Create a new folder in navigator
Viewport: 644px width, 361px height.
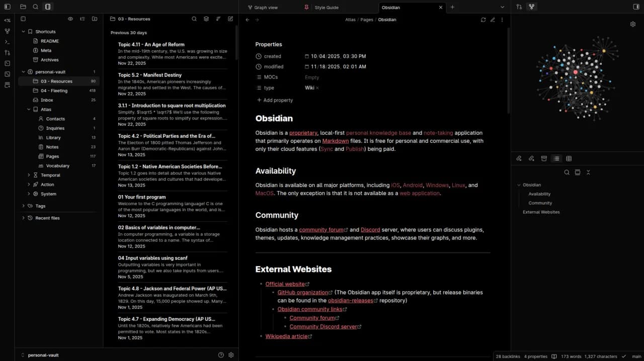[95, 19]
